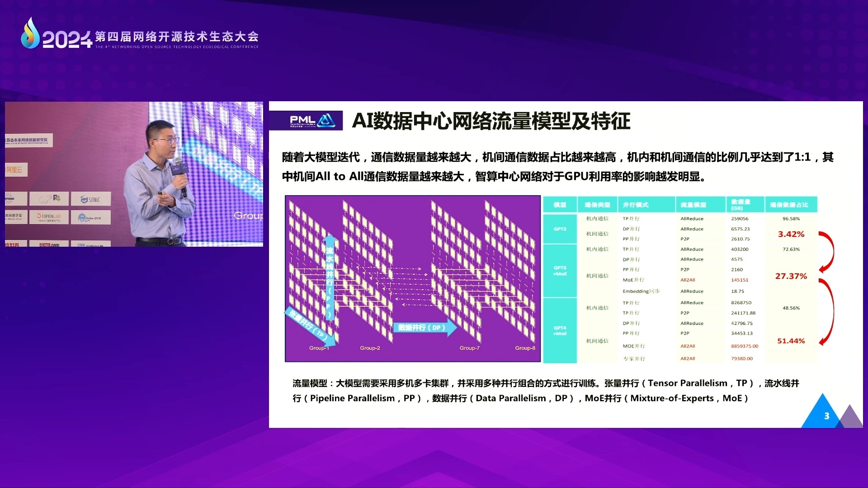Click the paragraph beginning 随着大模型迭代
This screenshot has width=868, height=488.
[x=557, y=167]
